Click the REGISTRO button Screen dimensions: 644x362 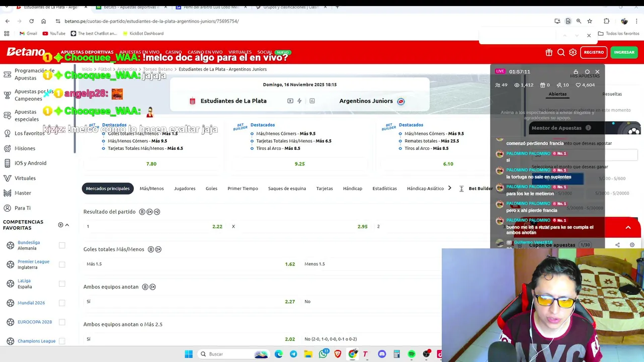594,52
